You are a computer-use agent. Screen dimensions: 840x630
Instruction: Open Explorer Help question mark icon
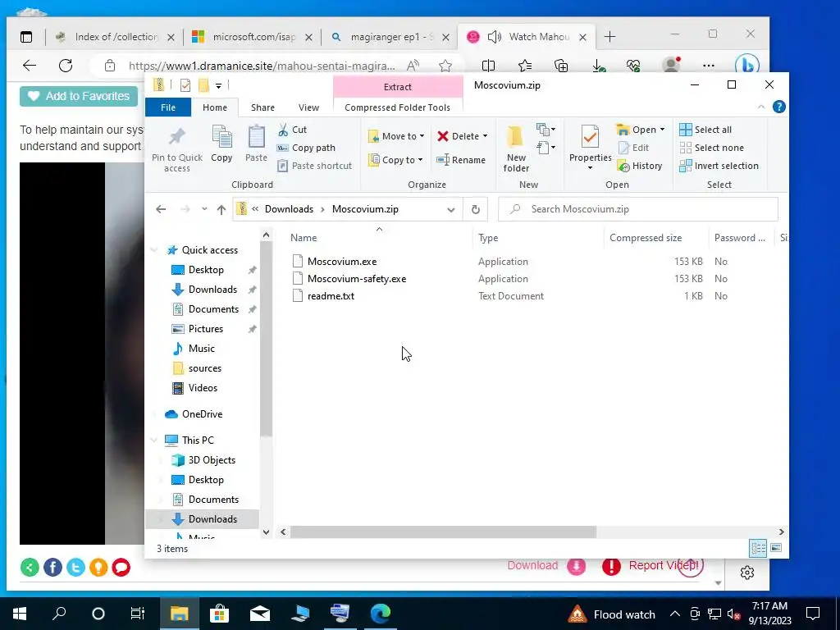[x=779, y=107]
